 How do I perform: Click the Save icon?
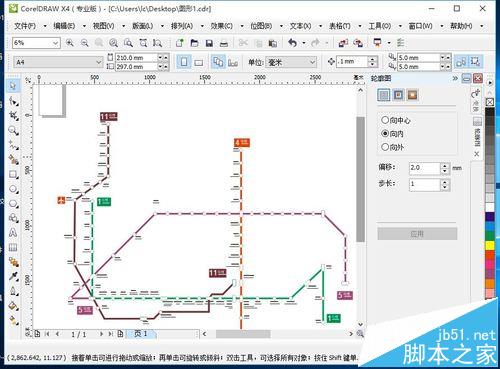(x=209, y=43)
